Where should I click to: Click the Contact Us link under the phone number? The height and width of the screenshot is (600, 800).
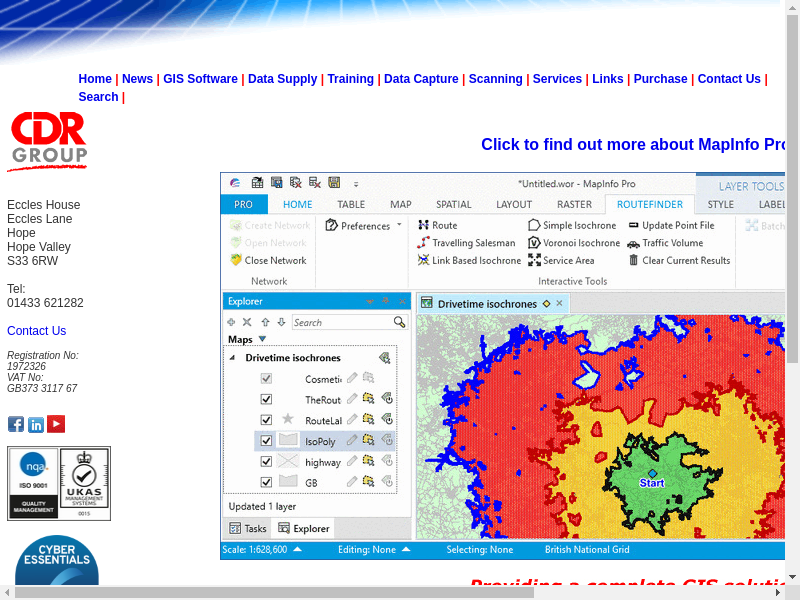click(36, 331)
